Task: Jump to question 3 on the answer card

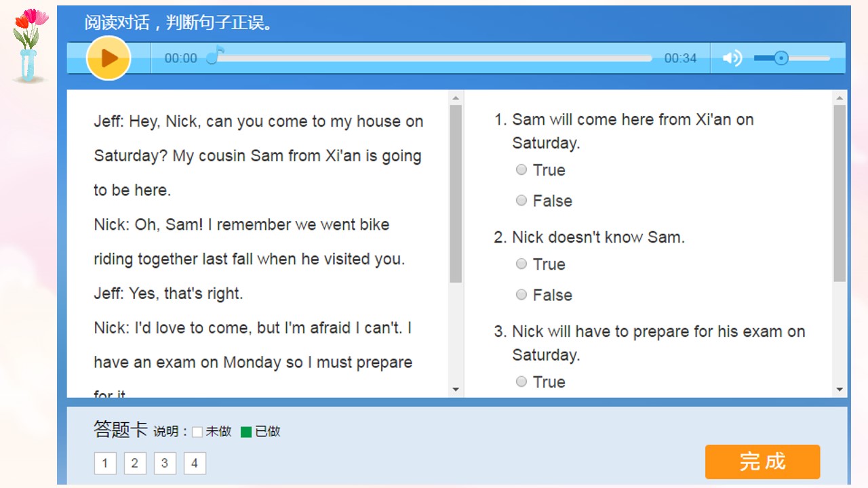Action: (x=165, y=464)
